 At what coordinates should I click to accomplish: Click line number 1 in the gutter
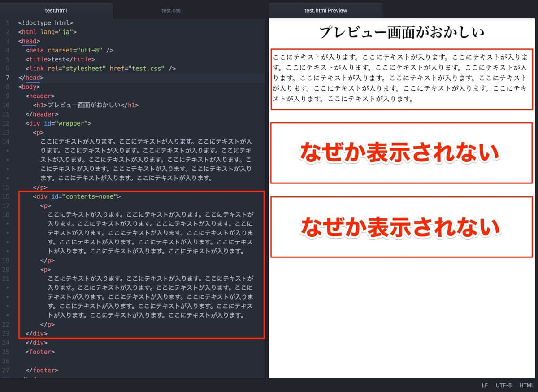7,22
